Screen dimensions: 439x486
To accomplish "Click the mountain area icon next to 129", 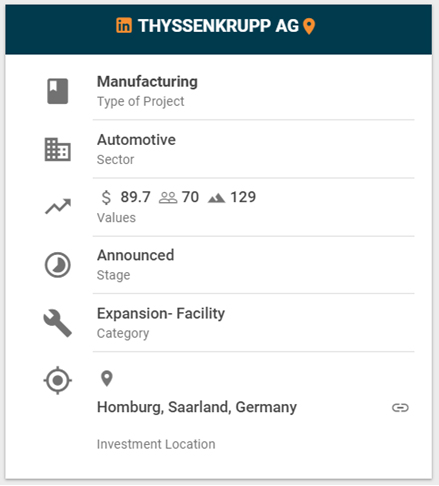I will [x=217, y=198].
